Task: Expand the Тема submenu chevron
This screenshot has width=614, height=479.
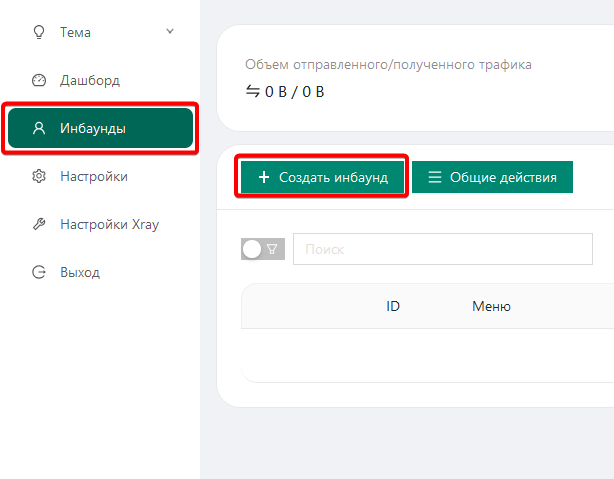Action: point(170,32)
